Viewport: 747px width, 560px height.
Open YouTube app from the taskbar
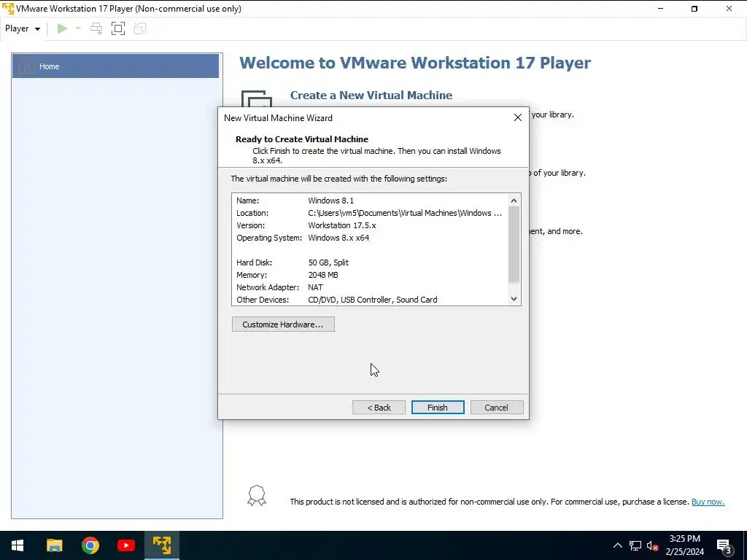point(125,545)
